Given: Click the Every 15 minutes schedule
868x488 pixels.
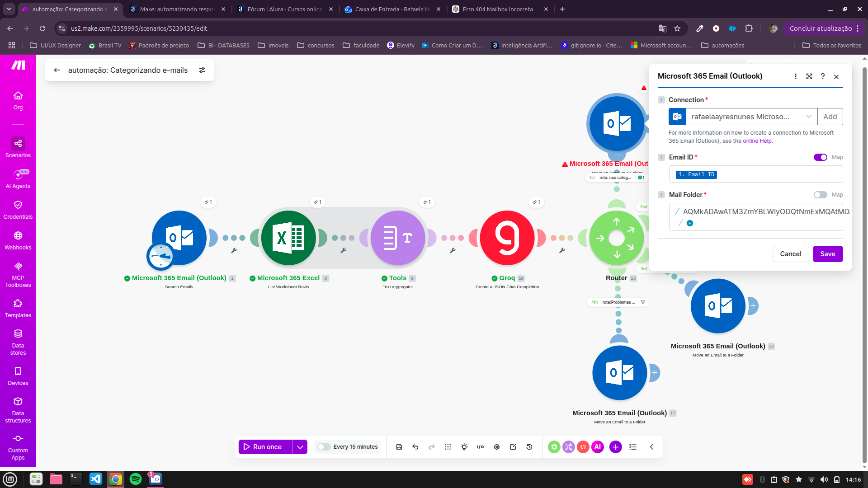Looking at the screenshot, I should pos(355,447).
